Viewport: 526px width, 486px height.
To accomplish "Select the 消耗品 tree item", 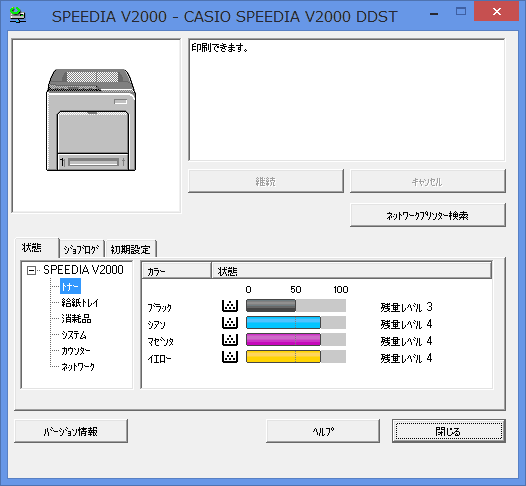I will [76, 319].
